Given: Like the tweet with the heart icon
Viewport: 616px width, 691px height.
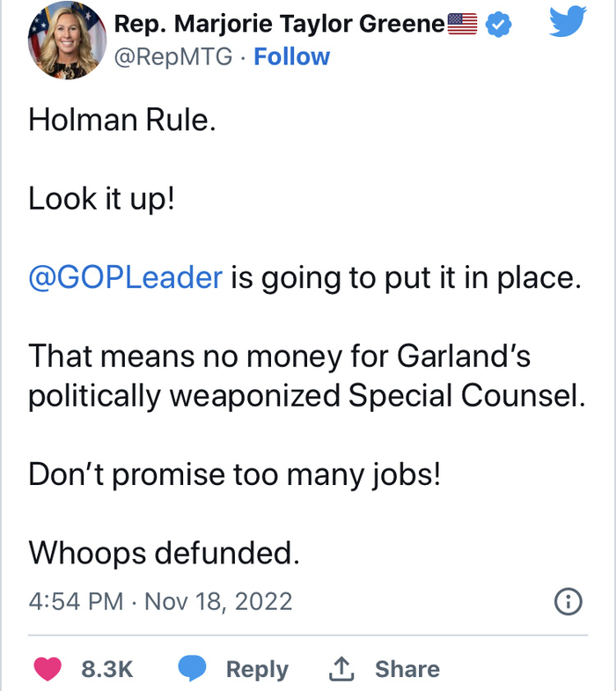Looking at the screenshot, I should (x=48, y=669).
